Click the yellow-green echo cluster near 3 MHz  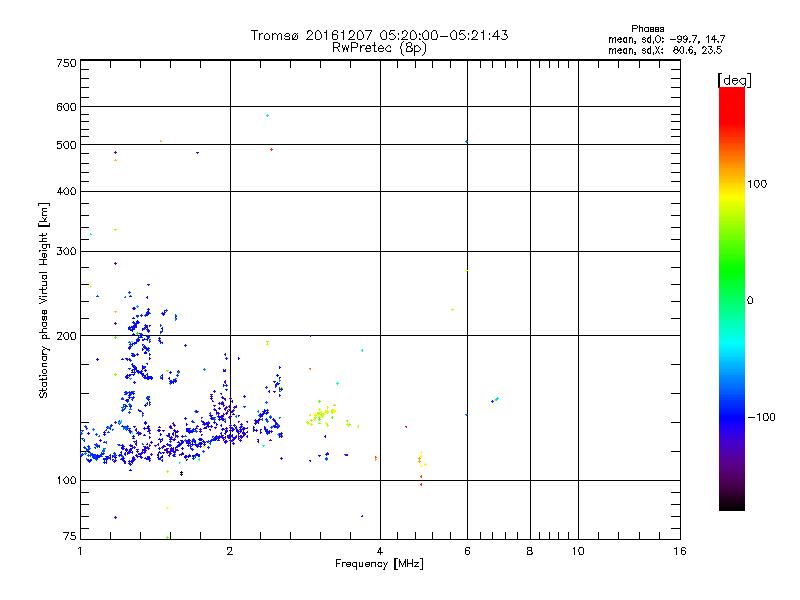[322, 414]
